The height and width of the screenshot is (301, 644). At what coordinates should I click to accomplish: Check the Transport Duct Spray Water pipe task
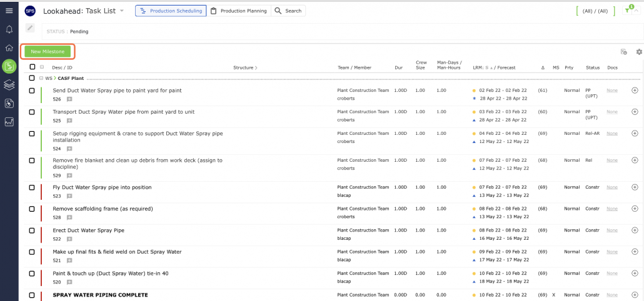tap(32, 112)
